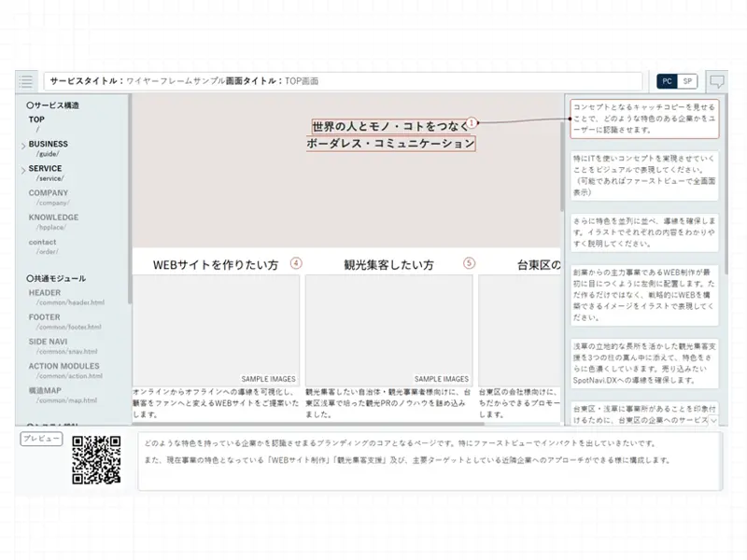Viewport: 747px width, 560px height.
Task: Switch to SP view mode
Action: click(687, 81)
